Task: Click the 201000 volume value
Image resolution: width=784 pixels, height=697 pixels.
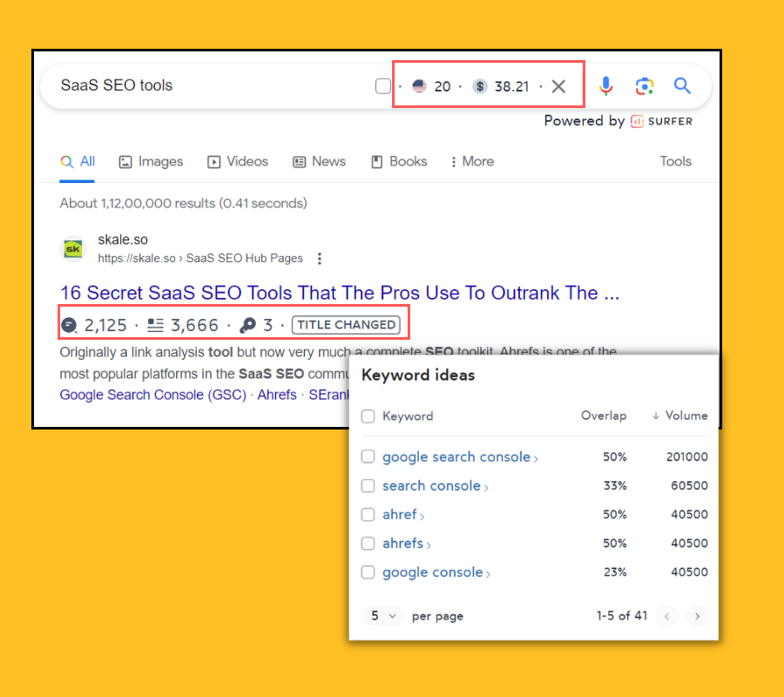Action: (x=687, y=457)
